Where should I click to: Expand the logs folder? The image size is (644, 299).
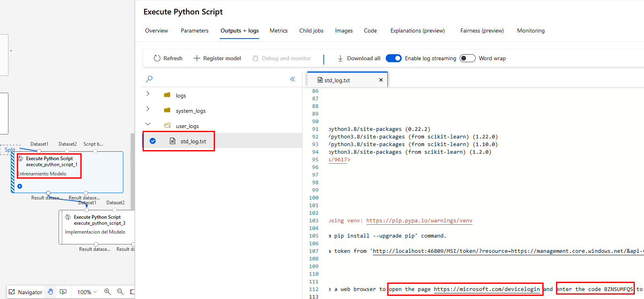(148, 94)
